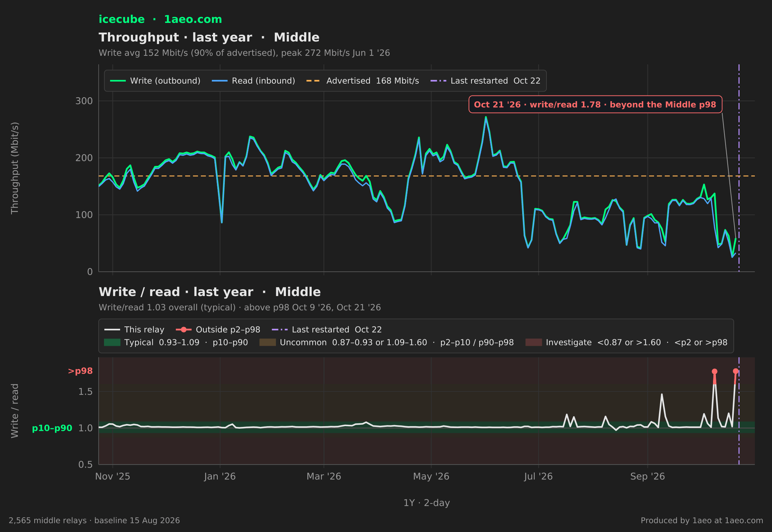Click the '1Y · 2-day' range label

[x=426, y=503]
